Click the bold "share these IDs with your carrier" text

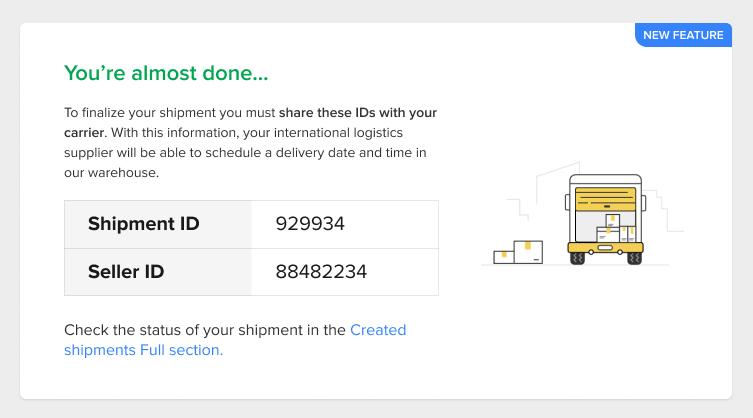(357, 113)
